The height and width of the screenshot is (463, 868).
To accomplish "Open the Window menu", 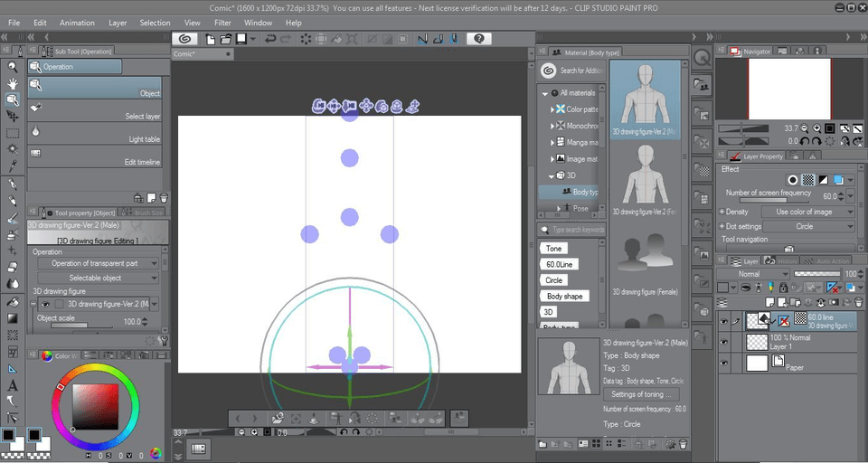I will point(258,23).
